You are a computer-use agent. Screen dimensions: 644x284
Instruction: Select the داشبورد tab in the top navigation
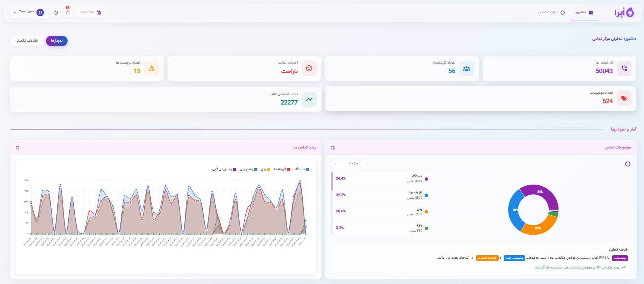[x=584, y=13]
